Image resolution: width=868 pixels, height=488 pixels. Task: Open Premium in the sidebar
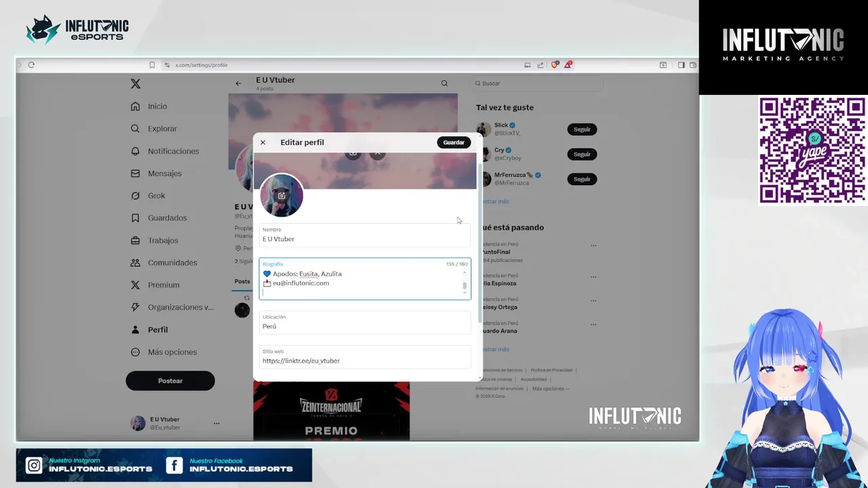point(155,285)
